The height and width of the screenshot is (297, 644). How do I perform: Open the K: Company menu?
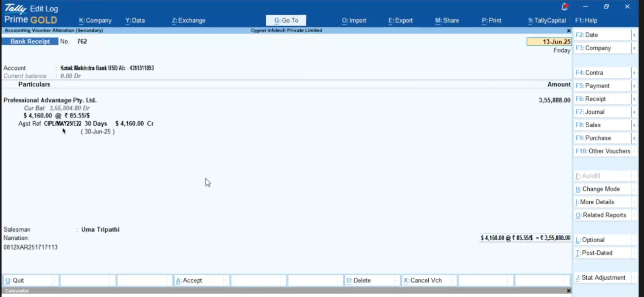95,21
